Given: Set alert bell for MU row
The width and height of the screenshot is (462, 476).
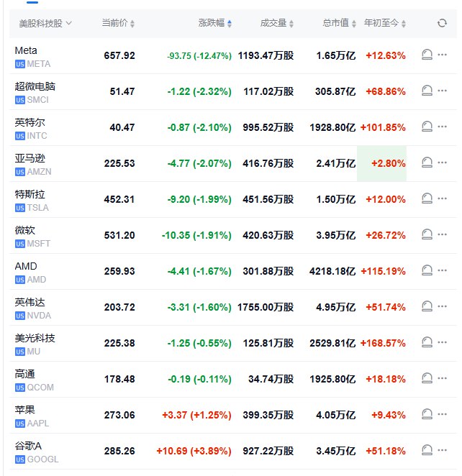Looking at the screenshot, I should pos(427,342).
